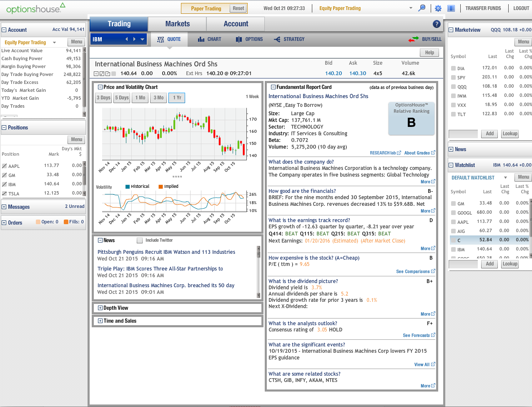This screenshot has width=532, height=407.
Task: Open Pittsburgh Penguins IBM Watson news headline
Action: [166, 252]
